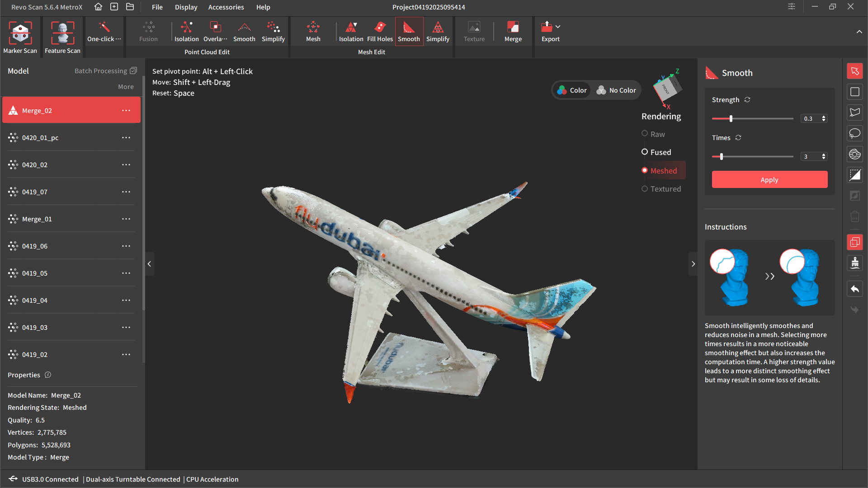Click More in Model panel
Image resolution: width=868 pixels, height=488 pixels.
126,87
